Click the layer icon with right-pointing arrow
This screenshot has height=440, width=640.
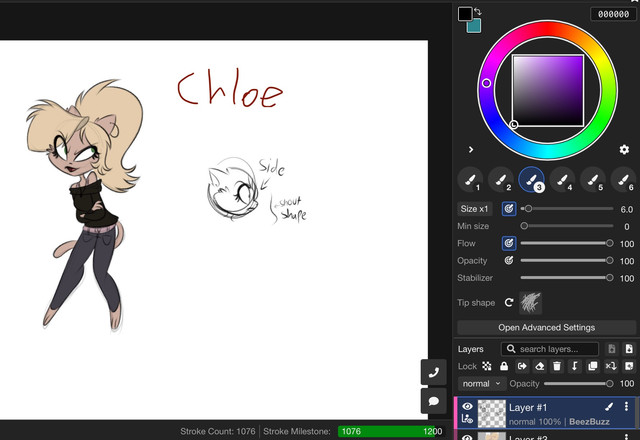coord(522,366)
